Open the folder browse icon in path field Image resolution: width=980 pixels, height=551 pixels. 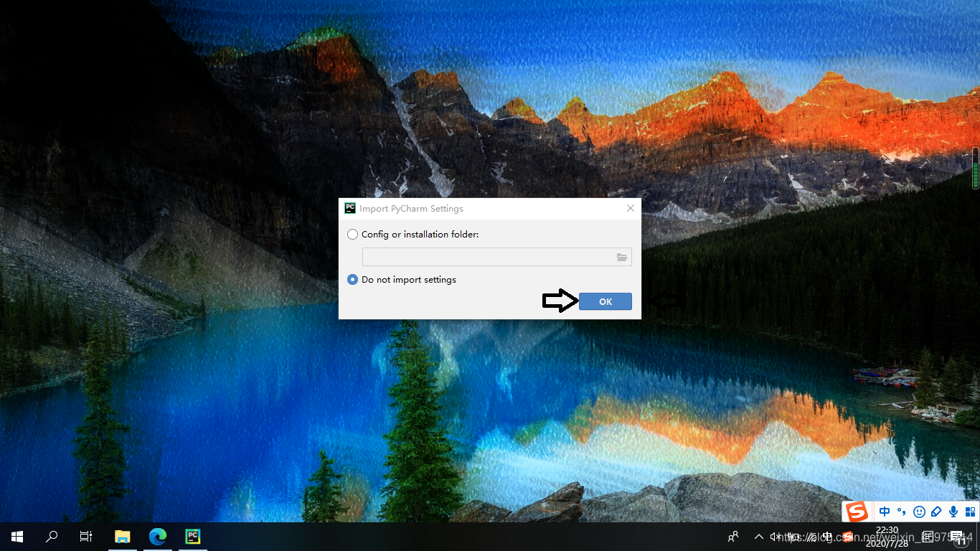pyautogui.click(x=622, y=257)
